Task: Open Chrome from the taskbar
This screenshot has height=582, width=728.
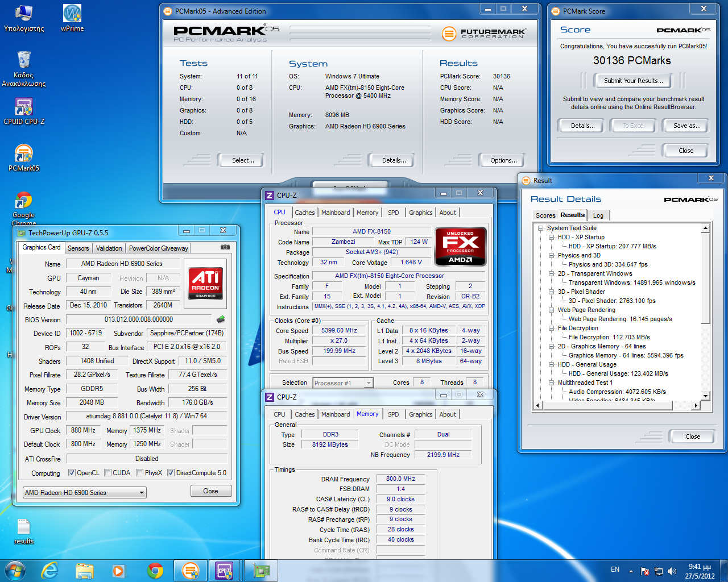Action: point(155,571)
